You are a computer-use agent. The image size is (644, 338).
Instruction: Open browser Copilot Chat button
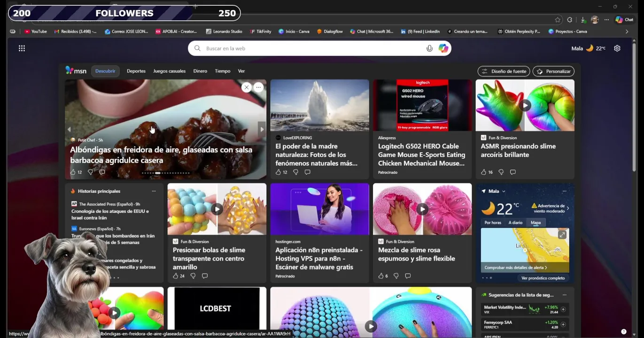[x=624, y=20]
